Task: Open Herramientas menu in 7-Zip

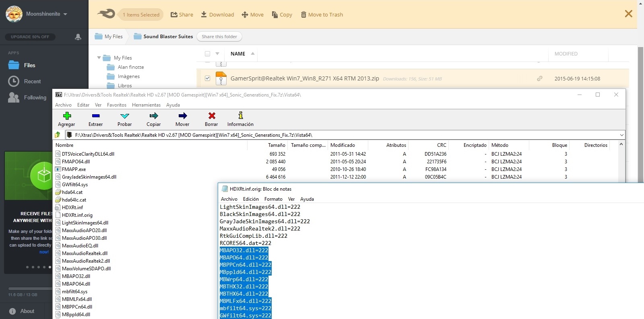Action: coord(146,105)
